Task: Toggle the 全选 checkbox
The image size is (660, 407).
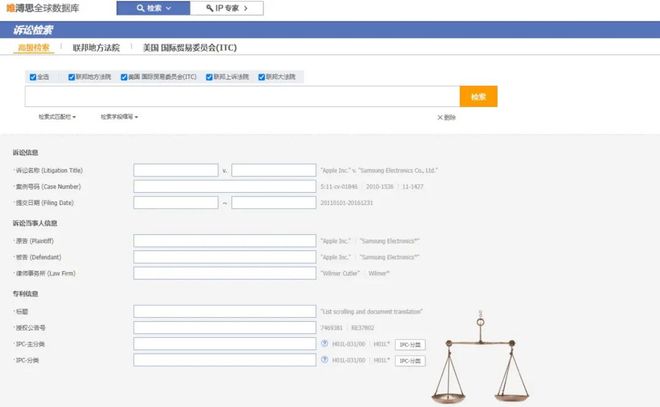Action: click(x=33, y=77)
